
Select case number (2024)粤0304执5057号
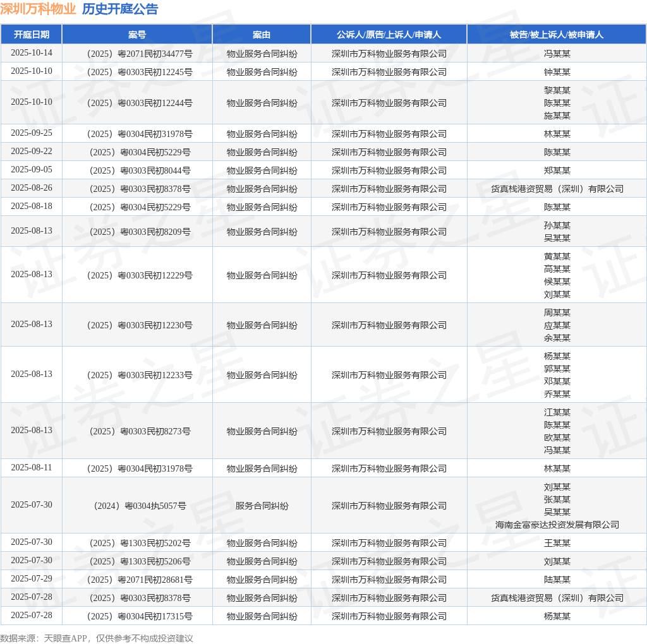pyautogui.click(x=140, y=506)
